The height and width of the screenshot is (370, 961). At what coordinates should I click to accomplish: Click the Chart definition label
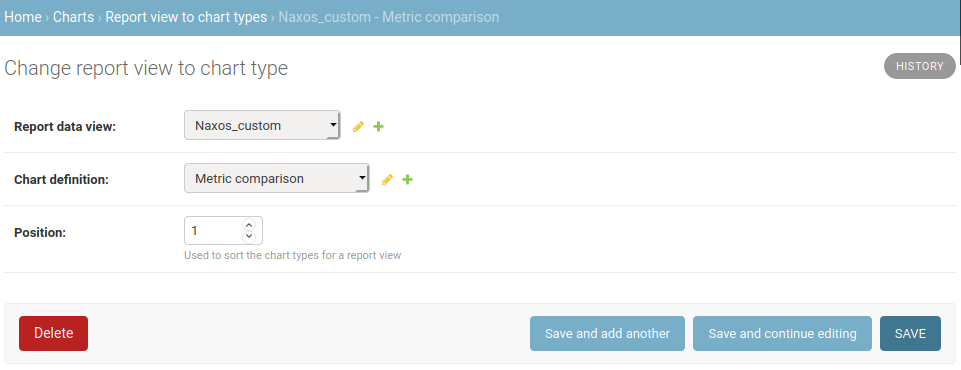click(x=61, y=180)
